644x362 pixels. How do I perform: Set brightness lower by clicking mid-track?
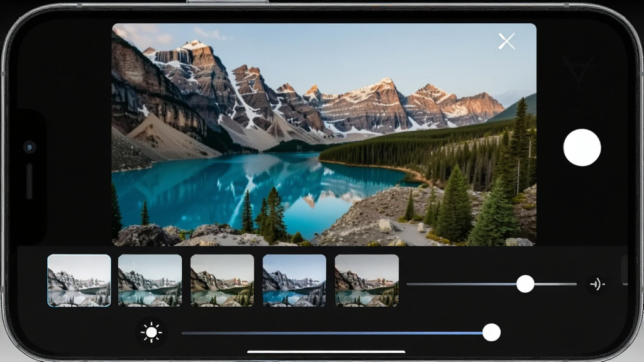332,333
